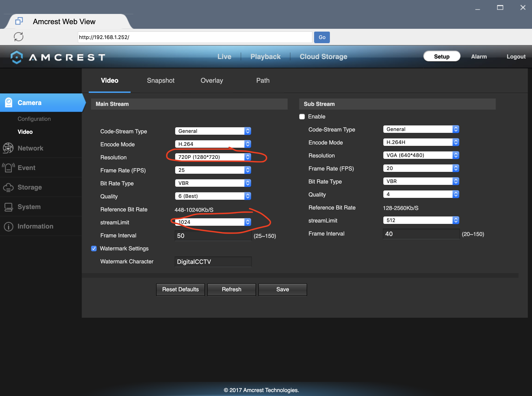Click the Reset Defaults button
This screenshot has width=532, height=396.
point(180,289)
